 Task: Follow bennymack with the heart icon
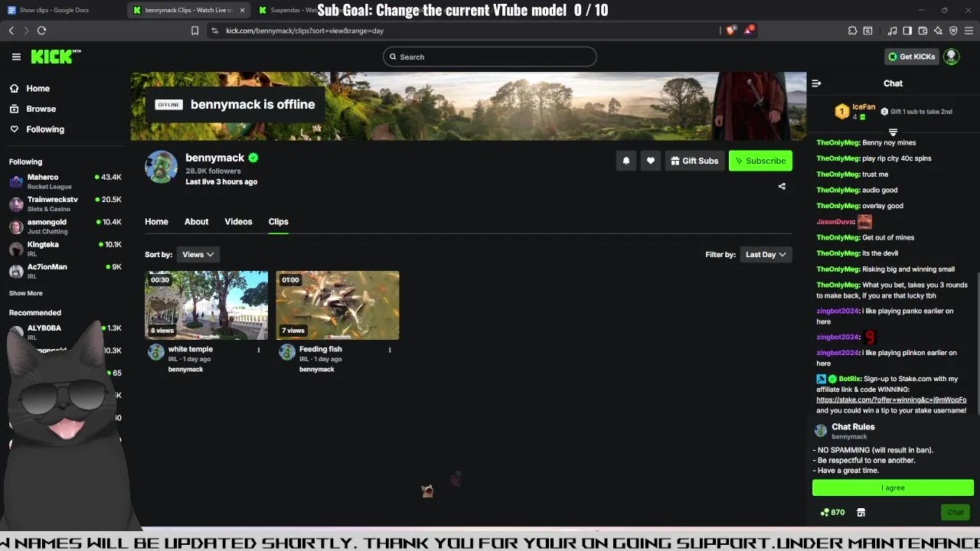pyautogui.click(x=650, y=161)
